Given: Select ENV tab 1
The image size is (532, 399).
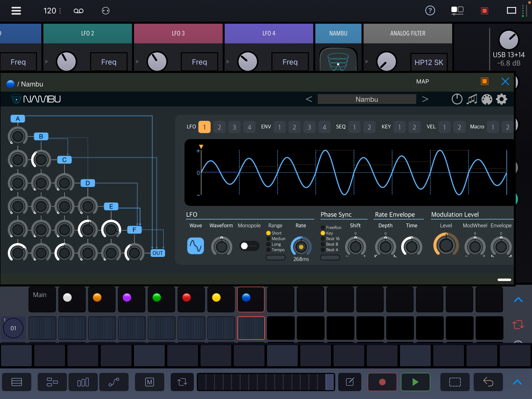Looking at the screenshot, I should (280, 127).
